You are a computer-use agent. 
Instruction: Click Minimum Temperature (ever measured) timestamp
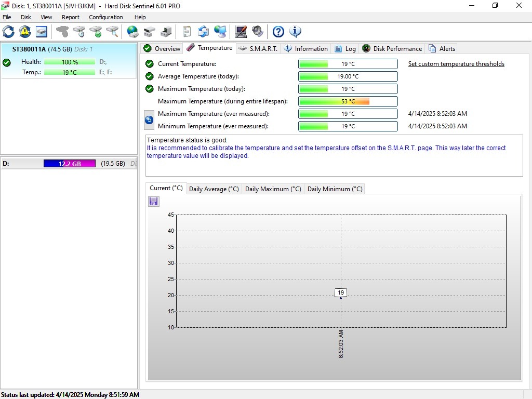[437, 126]
